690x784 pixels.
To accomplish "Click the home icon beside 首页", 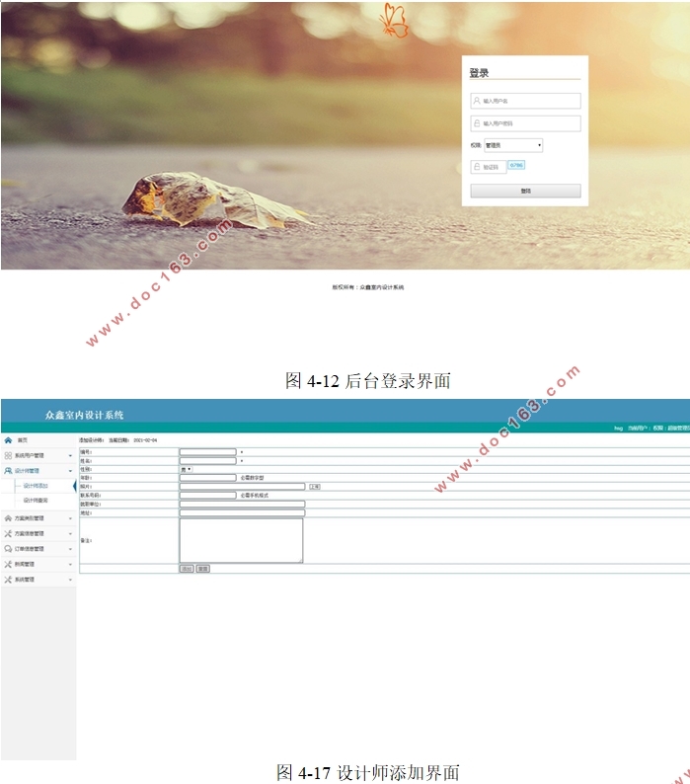I will pyautogui.click(x=8, y=440).
